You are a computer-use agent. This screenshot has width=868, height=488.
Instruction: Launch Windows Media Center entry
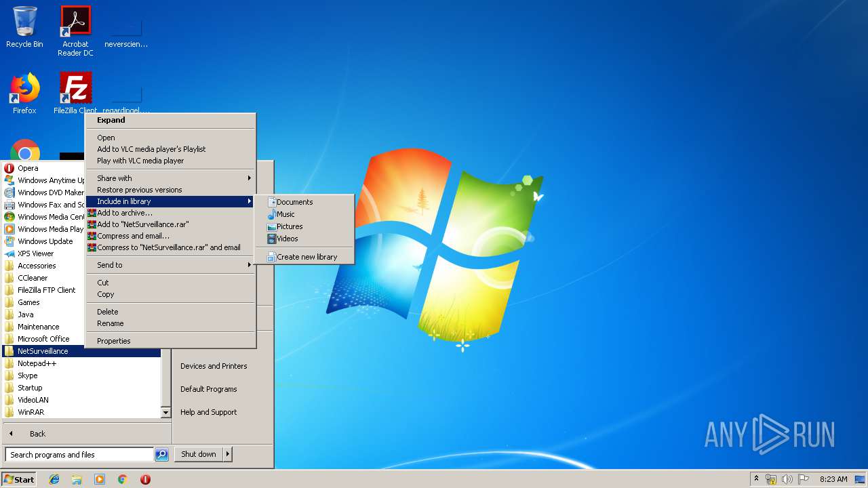44,217
